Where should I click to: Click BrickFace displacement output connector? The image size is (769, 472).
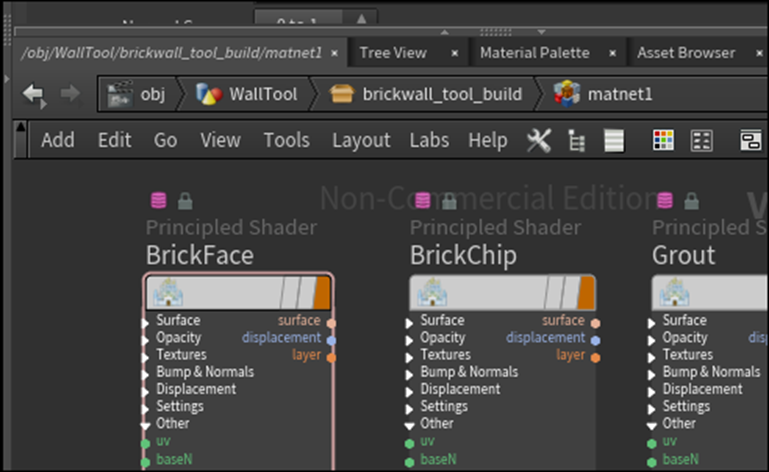(x=332, y=340)
